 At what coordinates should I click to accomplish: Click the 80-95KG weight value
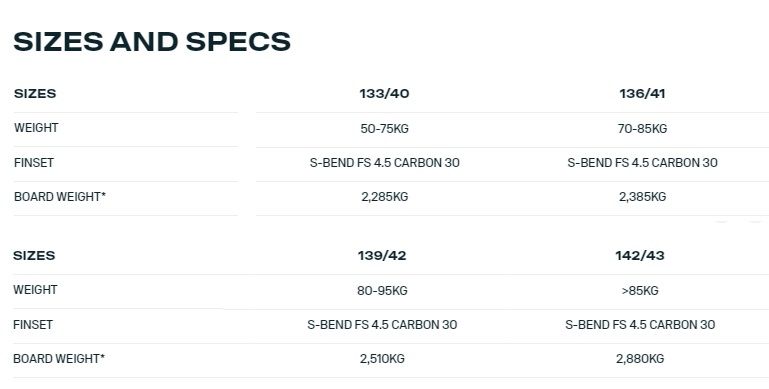(382, 290)
